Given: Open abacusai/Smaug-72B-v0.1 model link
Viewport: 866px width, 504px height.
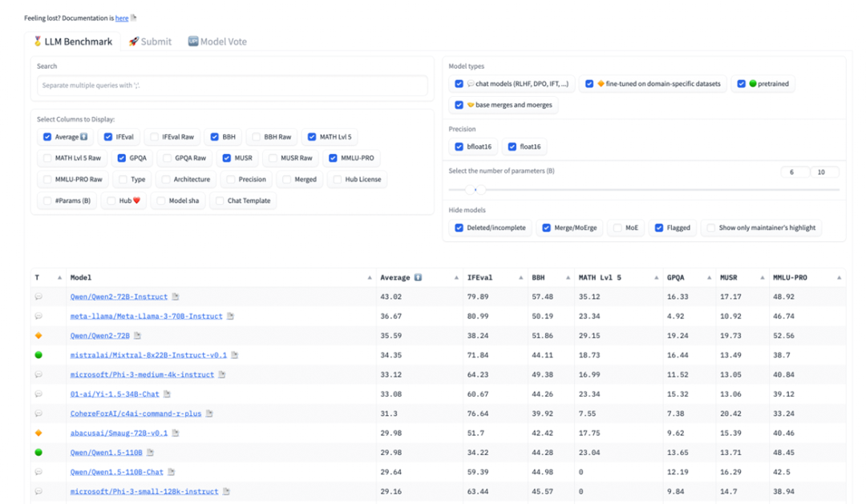Looking at the screenshot, I should 119,433.
